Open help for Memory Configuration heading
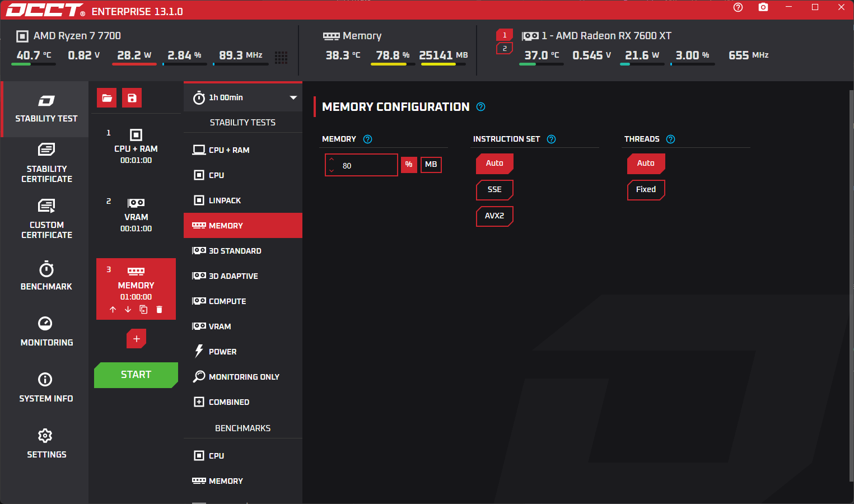This screenshot has height=504, width=854. (x=480, y=107)
